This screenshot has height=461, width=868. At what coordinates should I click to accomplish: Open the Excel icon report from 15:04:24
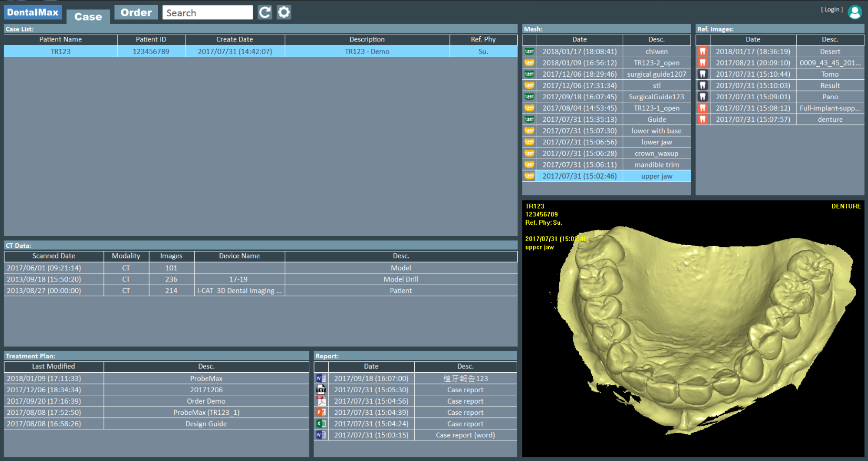[321, 424]
